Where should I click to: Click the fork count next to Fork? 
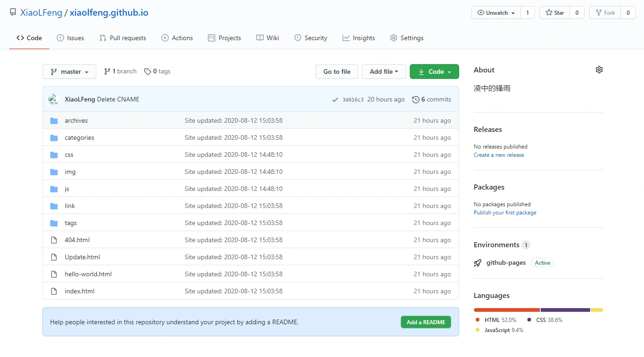tap(628, 13)
